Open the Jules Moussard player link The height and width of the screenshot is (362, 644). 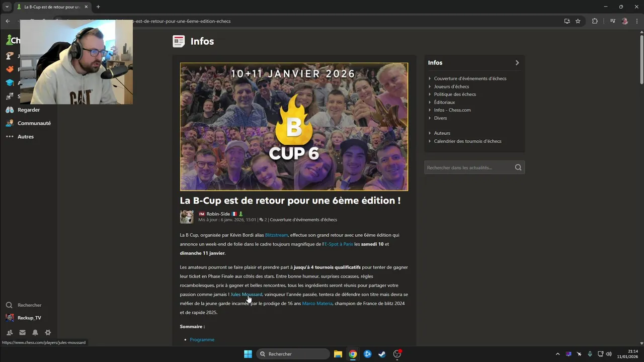246,294
